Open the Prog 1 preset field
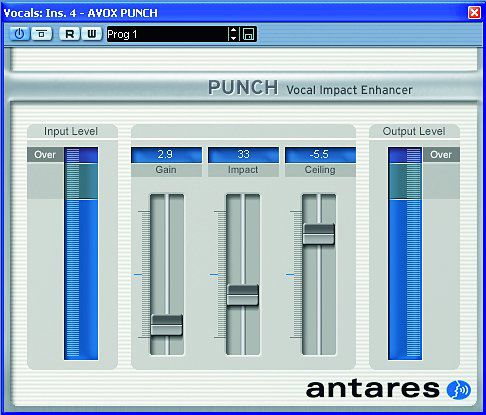This screenshot has height=415, width=486. click(167, 34)
